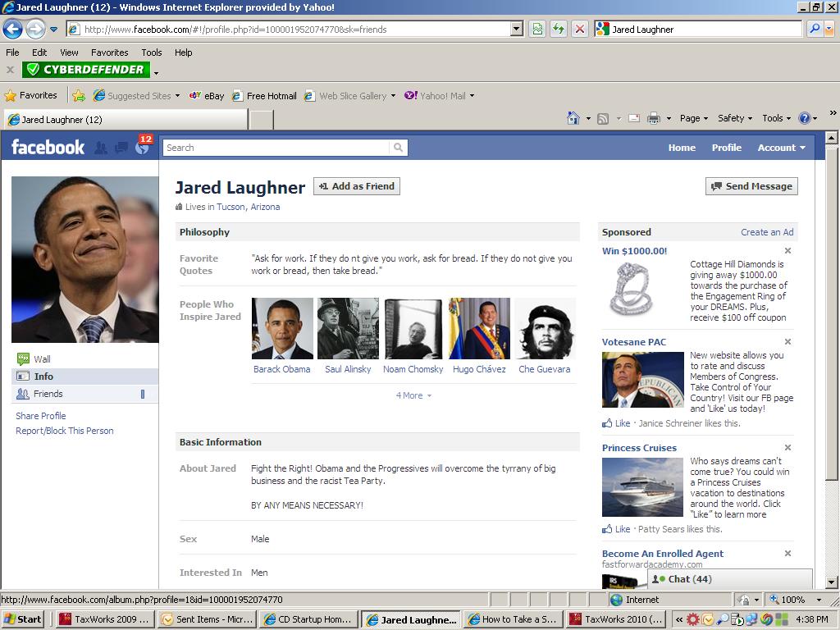The image size is (840, 630).
Task: Open Facebook friend requests icon
Action: pyautogui.click(x=100, y=148)
